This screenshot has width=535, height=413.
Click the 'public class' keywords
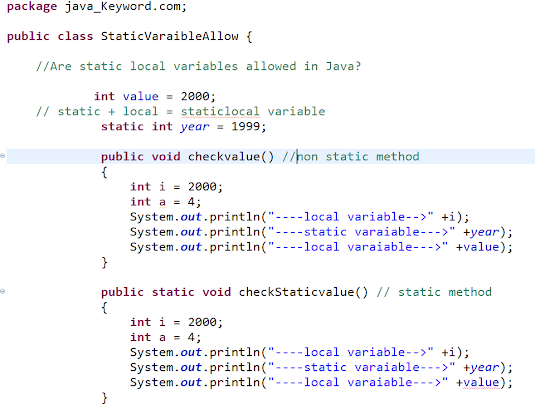(50, 36)
